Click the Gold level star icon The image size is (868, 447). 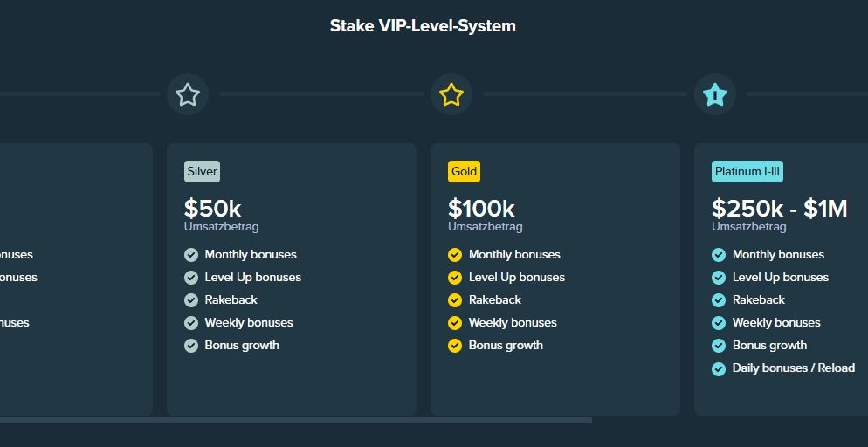click(x=451, y=94)
